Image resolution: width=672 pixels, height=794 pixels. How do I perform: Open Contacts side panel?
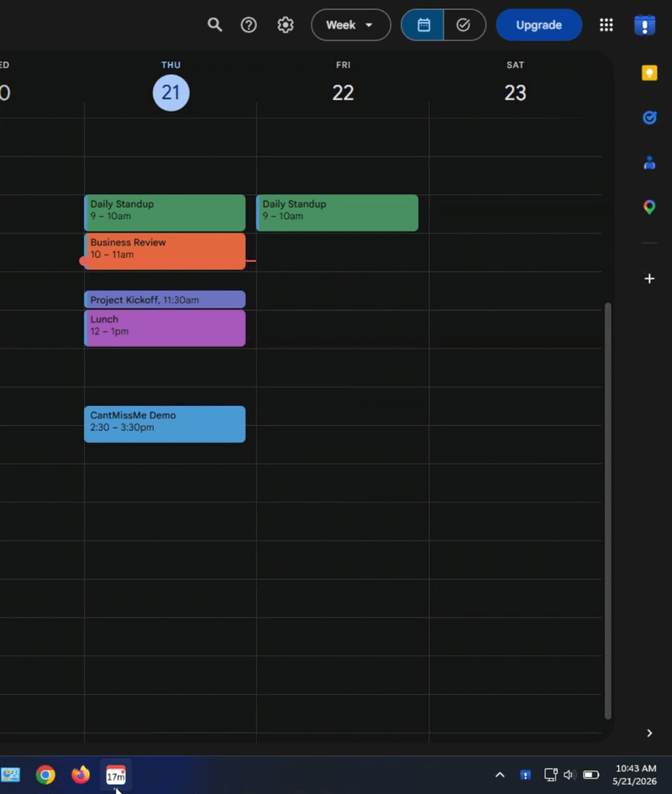(649, 162)
